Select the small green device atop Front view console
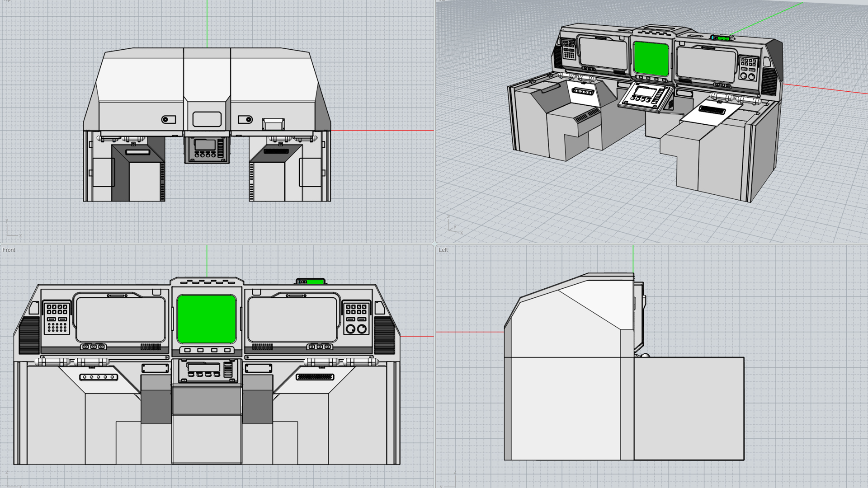The width and height of the screenshot is (868, 488). [x=311, y=282]
